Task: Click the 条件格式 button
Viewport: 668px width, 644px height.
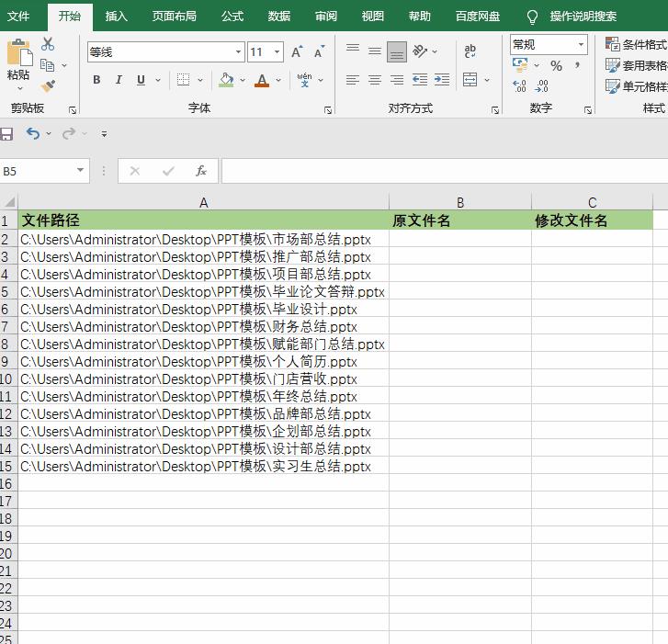Action: pos(636,44)
